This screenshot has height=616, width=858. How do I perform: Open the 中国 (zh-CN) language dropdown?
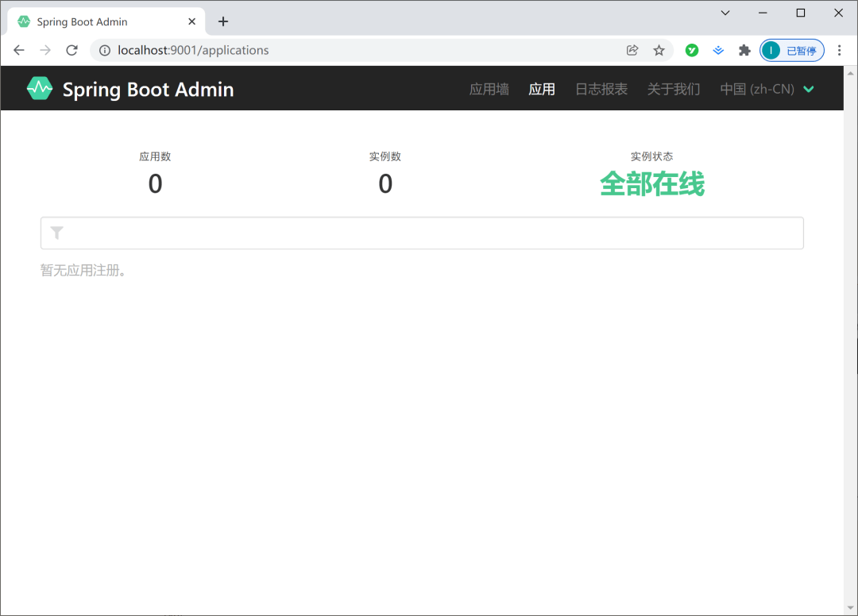click(767, 89)
